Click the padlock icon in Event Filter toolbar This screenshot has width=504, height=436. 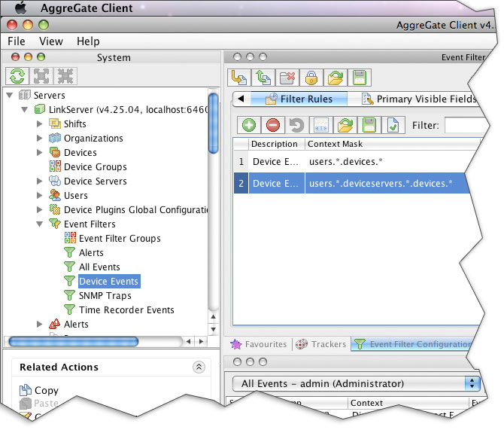click(311, 78)
